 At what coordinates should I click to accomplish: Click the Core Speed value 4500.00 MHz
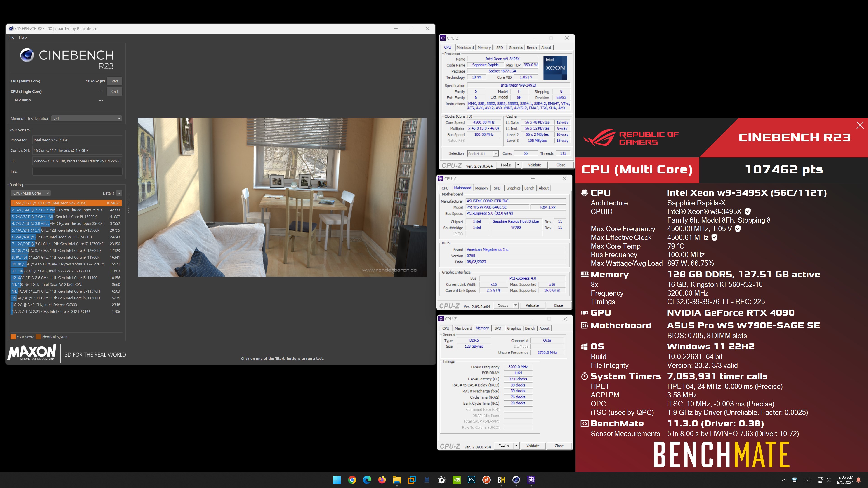tap(484, 122)
